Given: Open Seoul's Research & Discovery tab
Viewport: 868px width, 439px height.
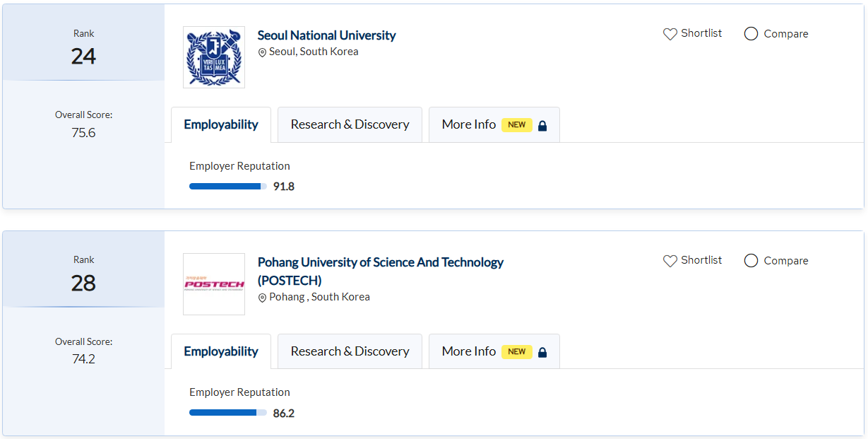Looking at the screenshot, I should pyautogui.click(x=350, y=124).
